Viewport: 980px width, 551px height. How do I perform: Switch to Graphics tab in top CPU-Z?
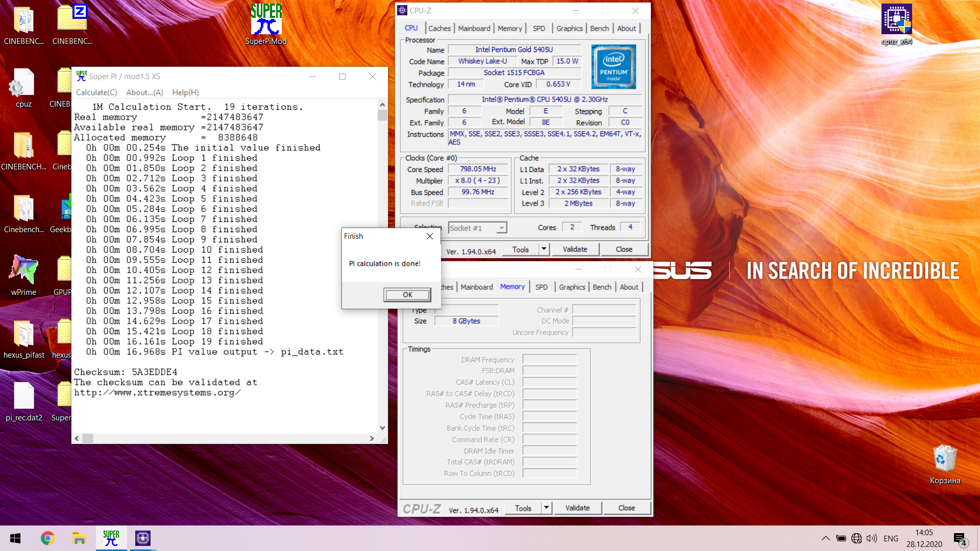(x=570, y=29)
